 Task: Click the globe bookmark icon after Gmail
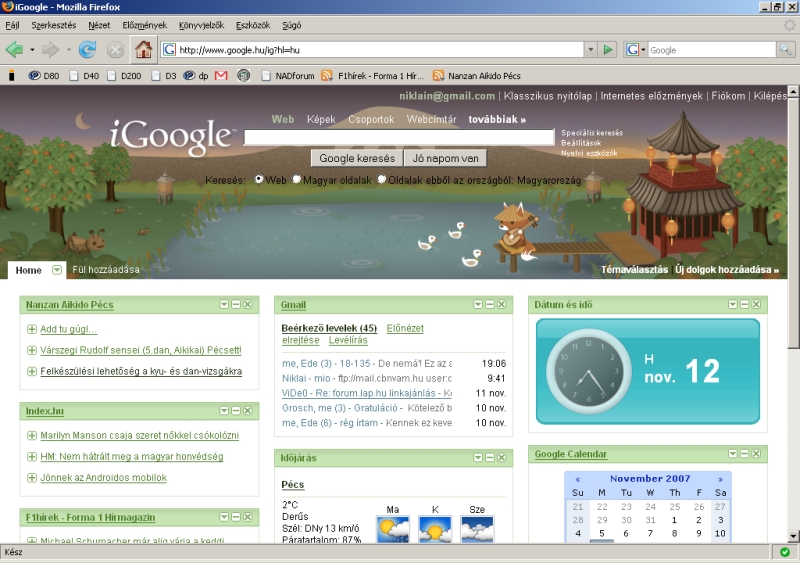point(243,76)
